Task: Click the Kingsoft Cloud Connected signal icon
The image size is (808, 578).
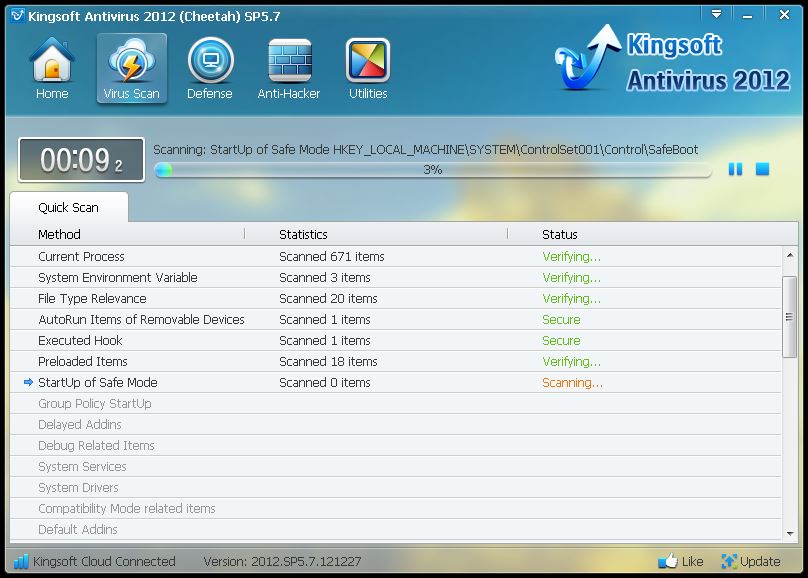Action: point(21,561)
